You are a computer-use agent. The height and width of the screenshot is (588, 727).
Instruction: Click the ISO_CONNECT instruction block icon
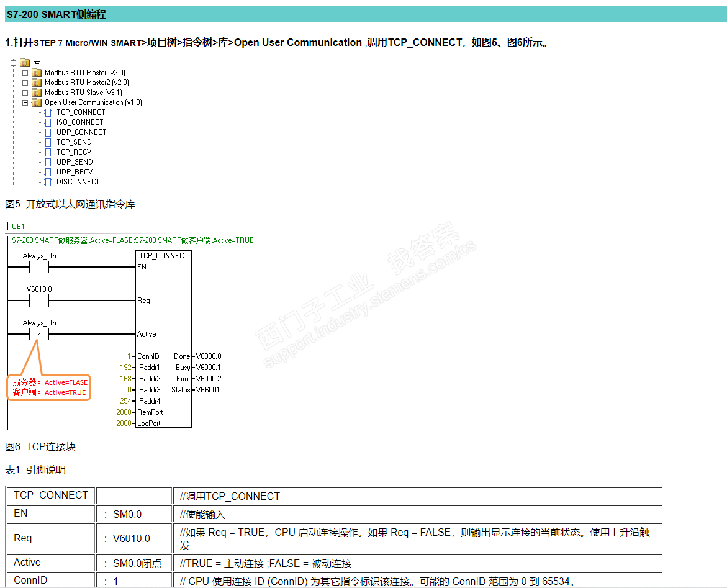(x=48, y=122)
